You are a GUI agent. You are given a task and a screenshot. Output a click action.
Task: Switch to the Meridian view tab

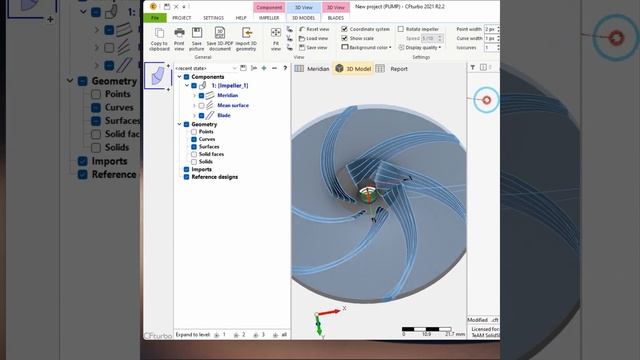point(312,69)
